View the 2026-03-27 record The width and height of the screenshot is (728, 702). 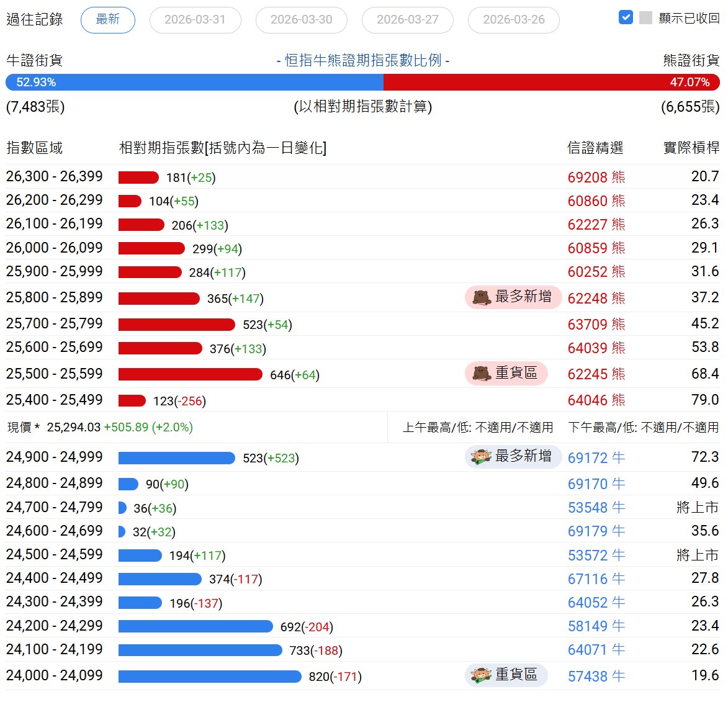coord(408,20)
